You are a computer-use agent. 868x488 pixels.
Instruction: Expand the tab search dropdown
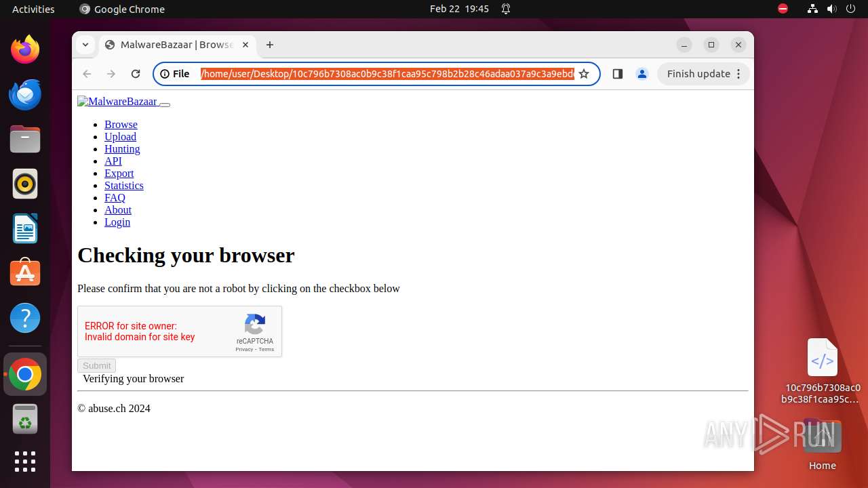[85, 45]
